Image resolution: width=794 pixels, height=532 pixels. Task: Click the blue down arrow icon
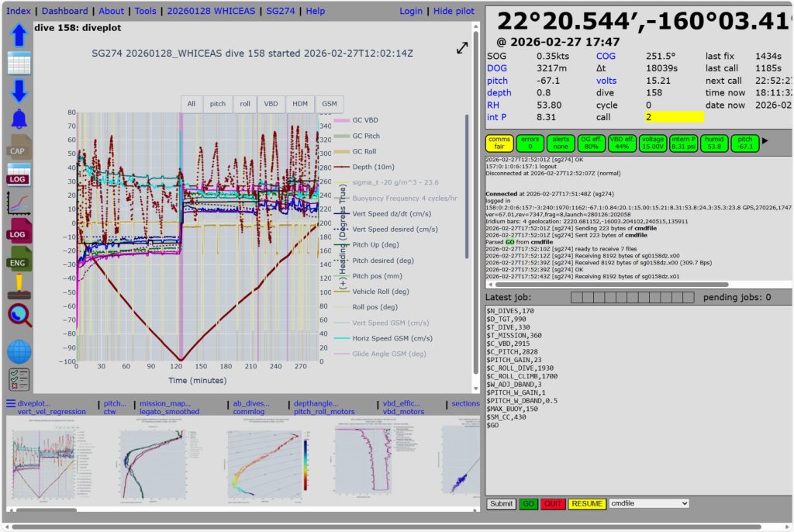pyautogui.click(x=19, y=91)
